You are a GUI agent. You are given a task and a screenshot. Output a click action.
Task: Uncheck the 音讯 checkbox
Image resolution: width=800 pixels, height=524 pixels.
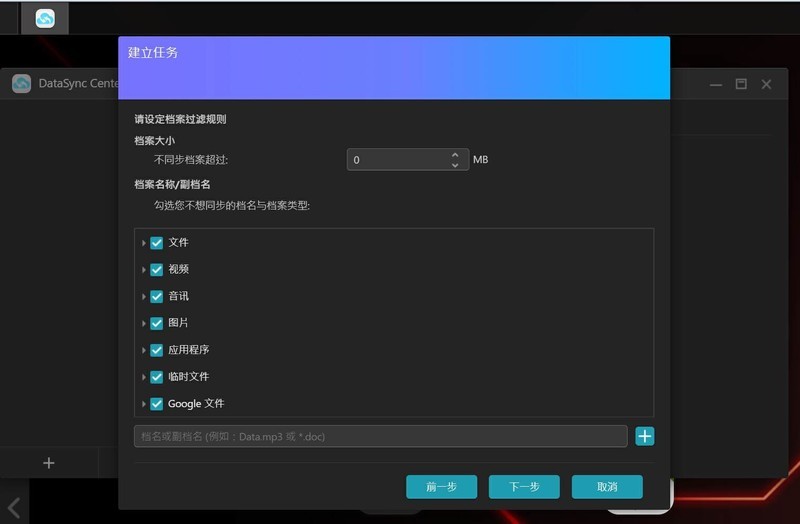tap(157, 296)
